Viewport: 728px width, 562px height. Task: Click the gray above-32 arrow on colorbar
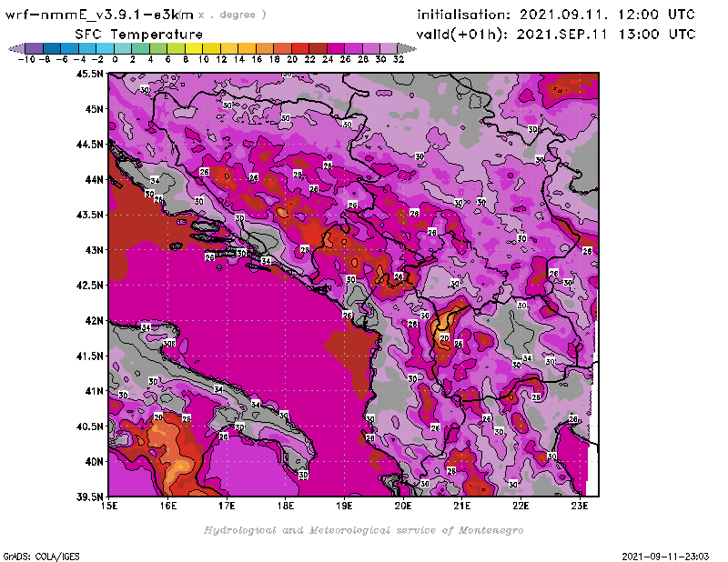(x=407, y=48)
